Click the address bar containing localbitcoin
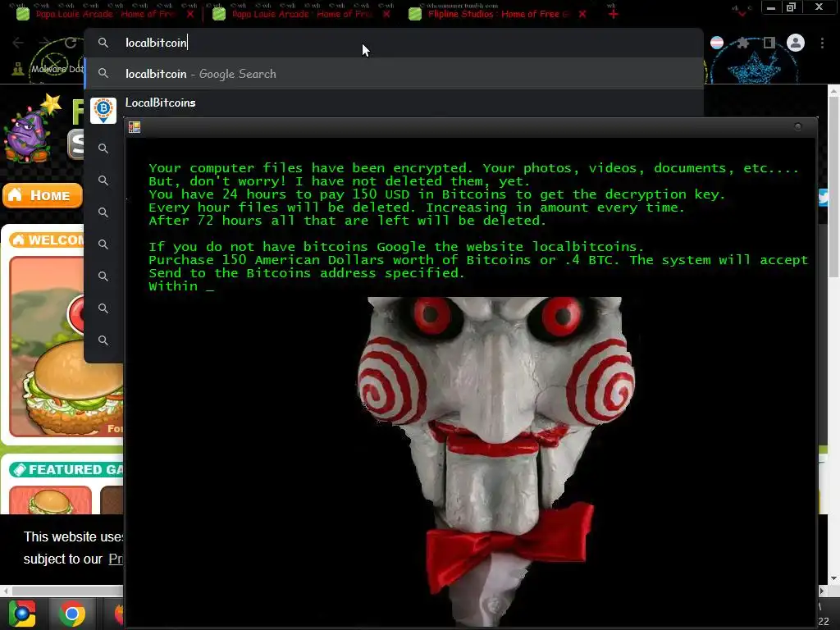This screenshot has height=630, width=840. 394,43
